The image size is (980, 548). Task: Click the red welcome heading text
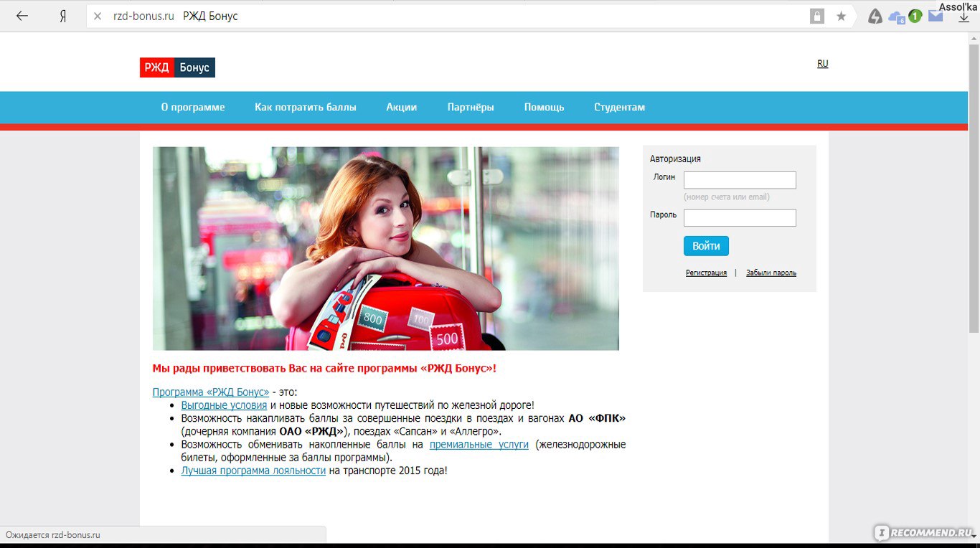pos(324,369)
